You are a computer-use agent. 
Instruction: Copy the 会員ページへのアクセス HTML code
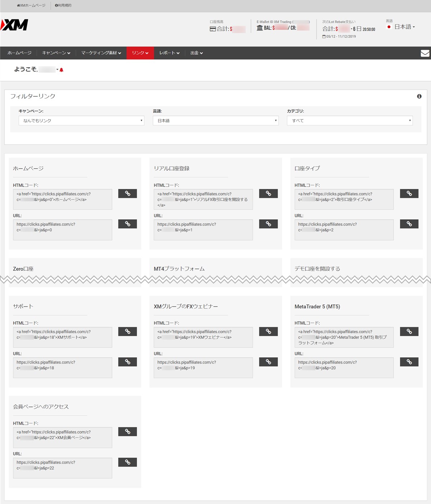click(x=128, y=431)
